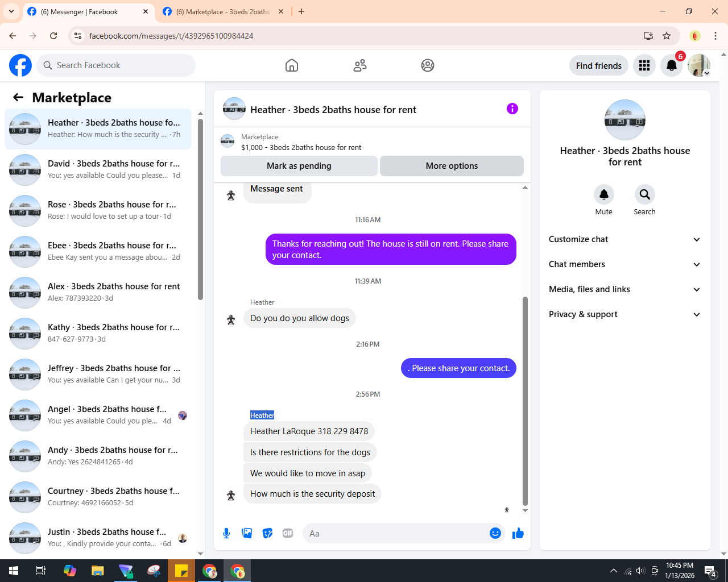The width and height of the screenshot is (728, 582).
Task: Open Chrome tab search dropdown arrow
Action: (x=11, y=11)
